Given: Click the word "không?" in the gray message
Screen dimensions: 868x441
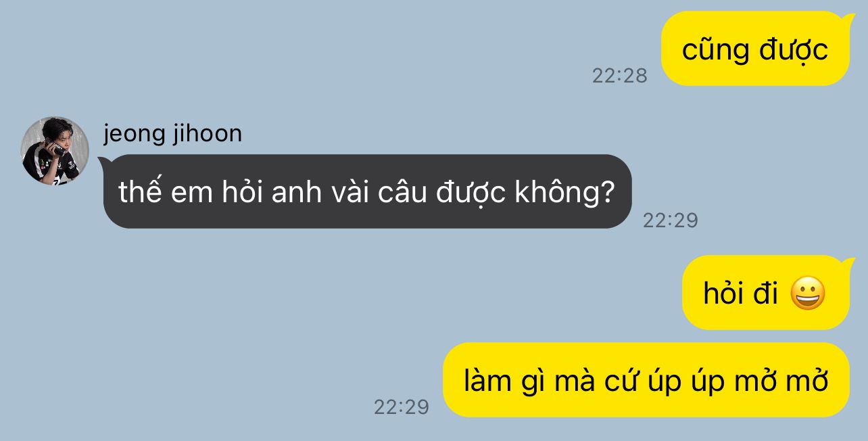Looking at the screenshot, I should tap(564, 193).
